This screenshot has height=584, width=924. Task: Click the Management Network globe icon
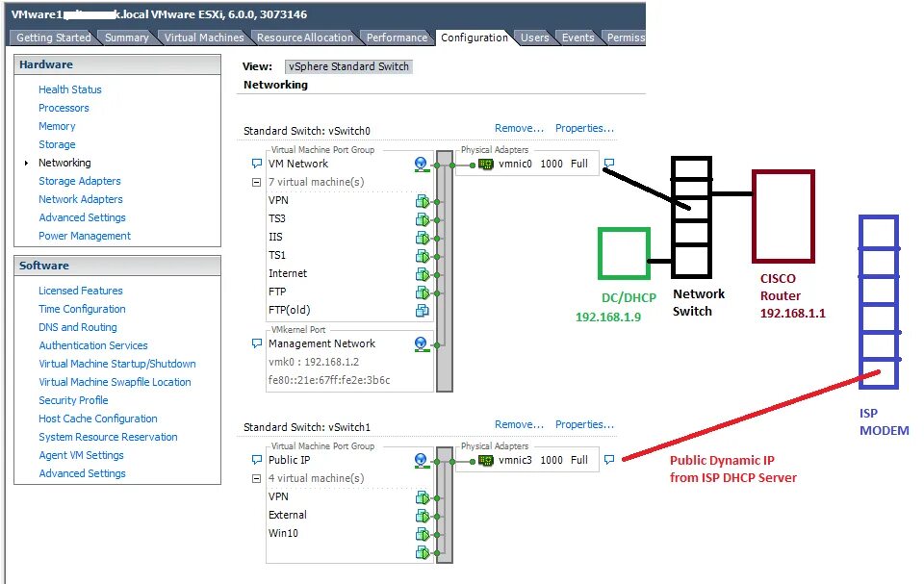click(x=421, y=344)
